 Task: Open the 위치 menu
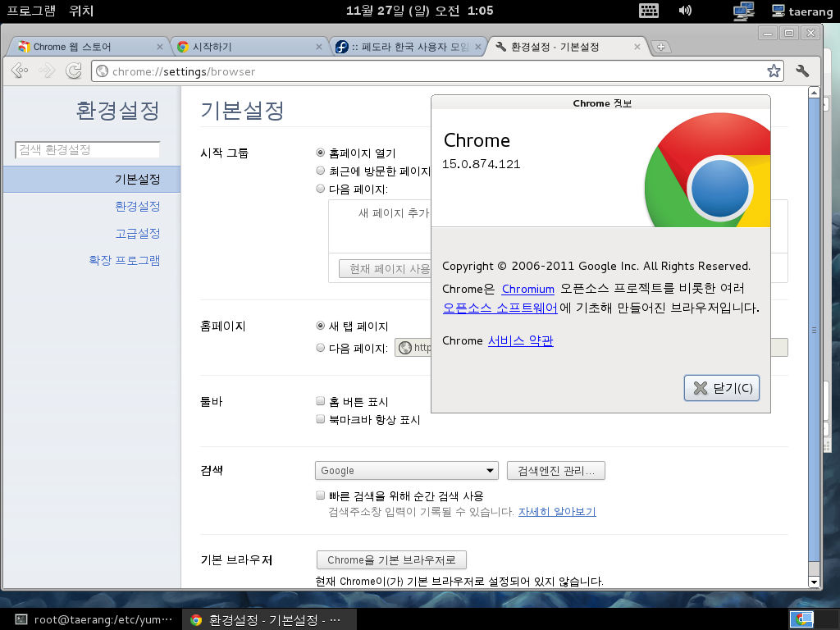pyautogui.click(x=81, y=11)
